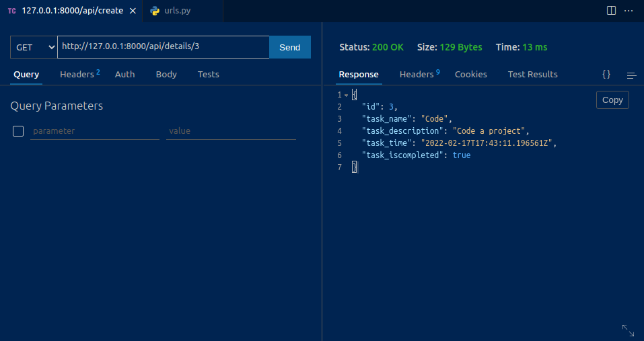Click the request URL input field
The image size is (644, 341).
(163, 47)
